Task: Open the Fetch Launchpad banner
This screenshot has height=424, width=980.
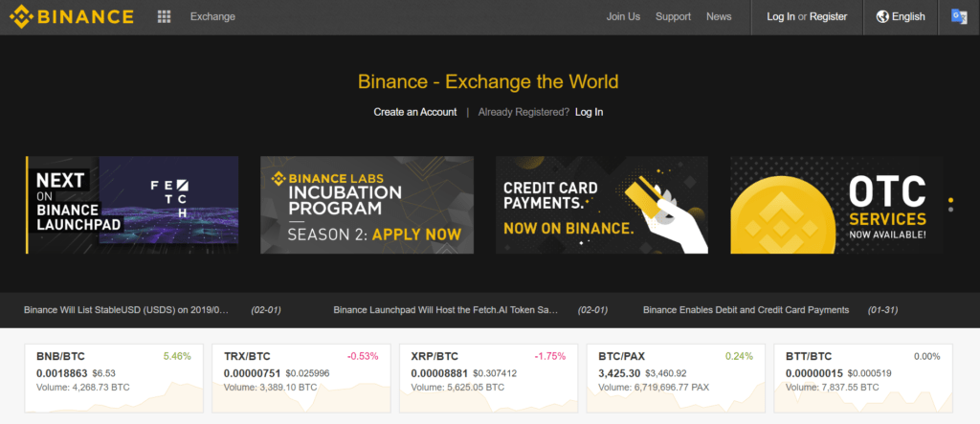Action: (x=132, y=205)
